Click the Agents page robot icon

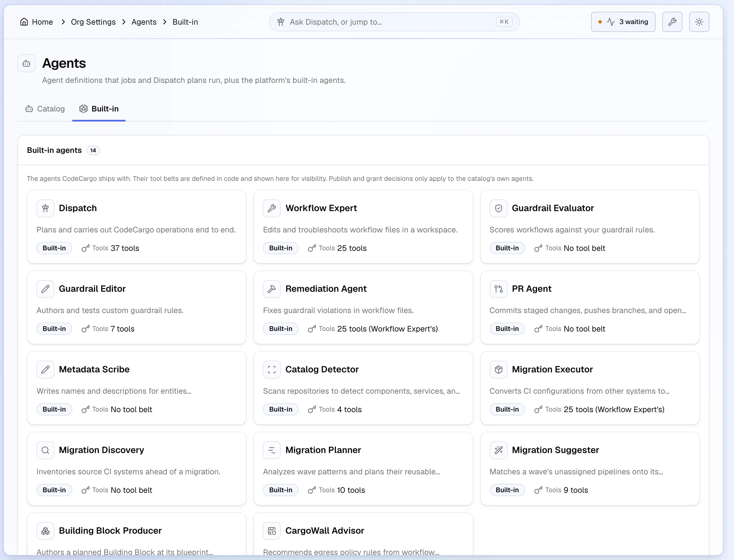(26, 63)
